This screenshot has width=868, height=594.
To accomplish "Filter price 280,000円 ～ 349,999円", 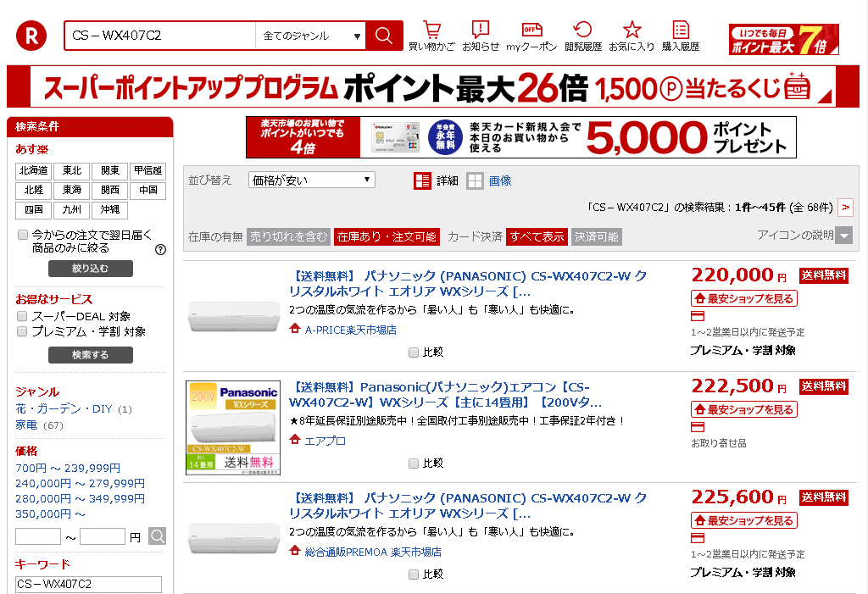I will click(81, 499).
